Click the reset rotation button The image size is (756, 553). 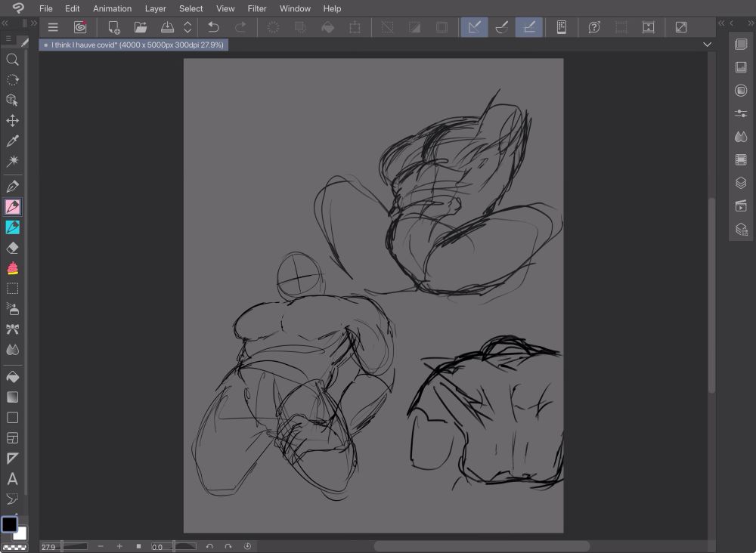[x=248, y=546]
